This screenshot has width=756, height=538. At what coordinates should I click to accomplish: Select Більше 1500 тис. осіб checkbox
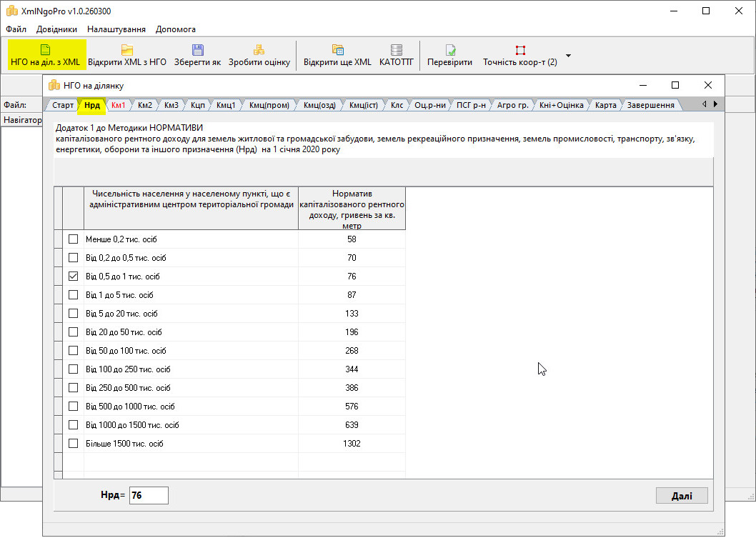(x=73, y=444)
